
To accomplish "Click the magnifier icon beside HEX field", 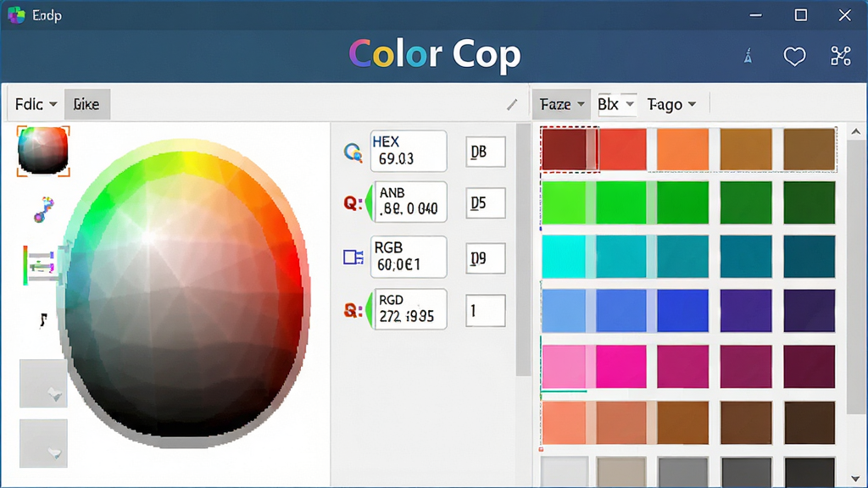I will click(x=353, y=152).
